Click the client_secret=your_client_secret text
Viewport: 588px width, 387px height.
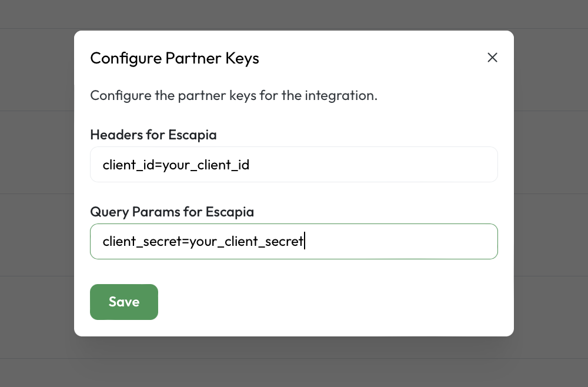[202, 241]
